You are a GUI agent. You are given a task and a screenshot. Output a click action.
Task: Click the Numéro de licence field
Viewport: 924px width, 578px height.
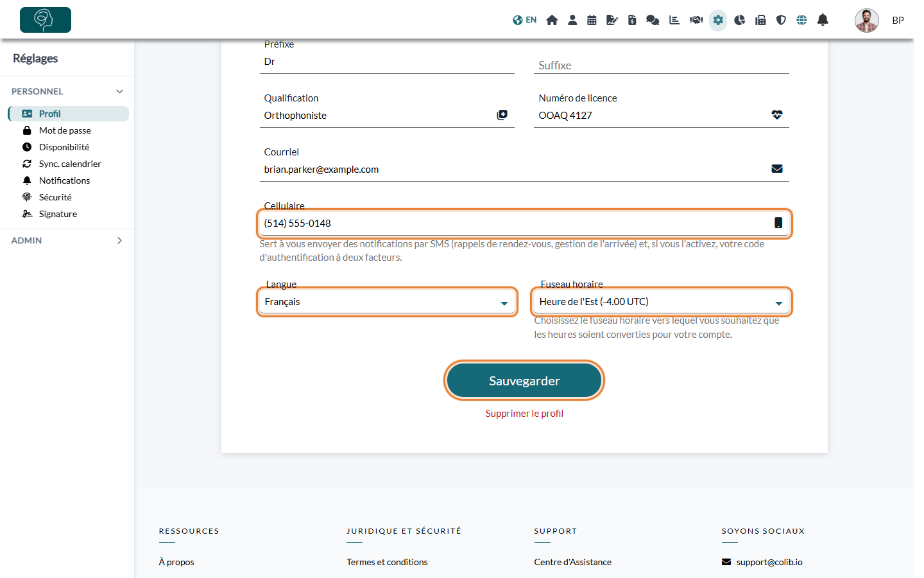[662, 116]
